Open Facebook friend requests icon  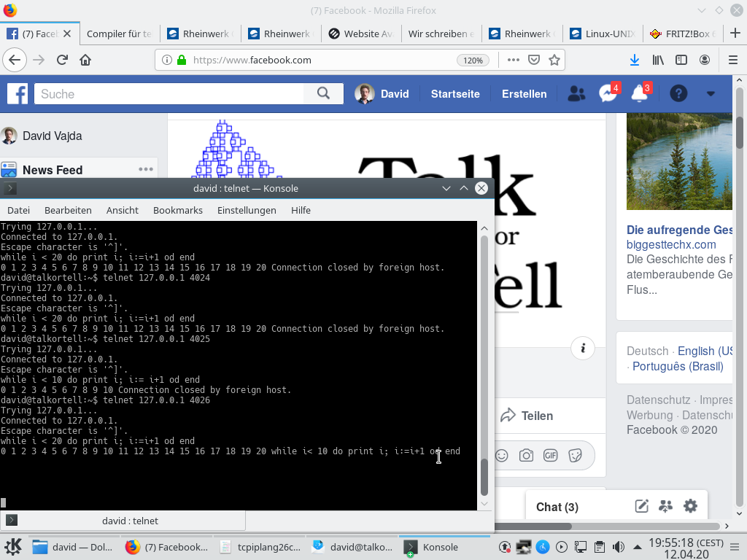[x=576, y=94]
